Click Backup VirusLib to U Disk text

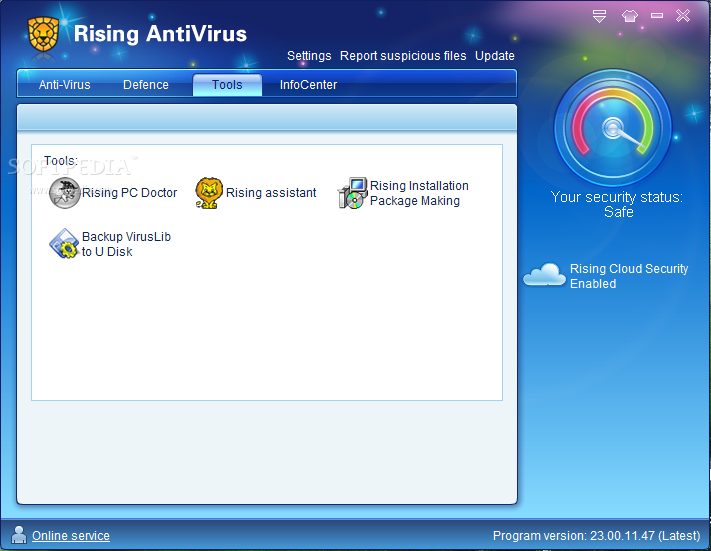pos(126,244)
